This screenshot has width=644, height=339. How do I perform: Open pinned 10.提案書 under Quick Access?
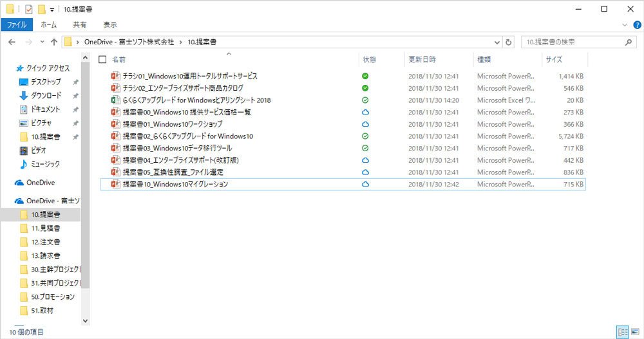45,136
